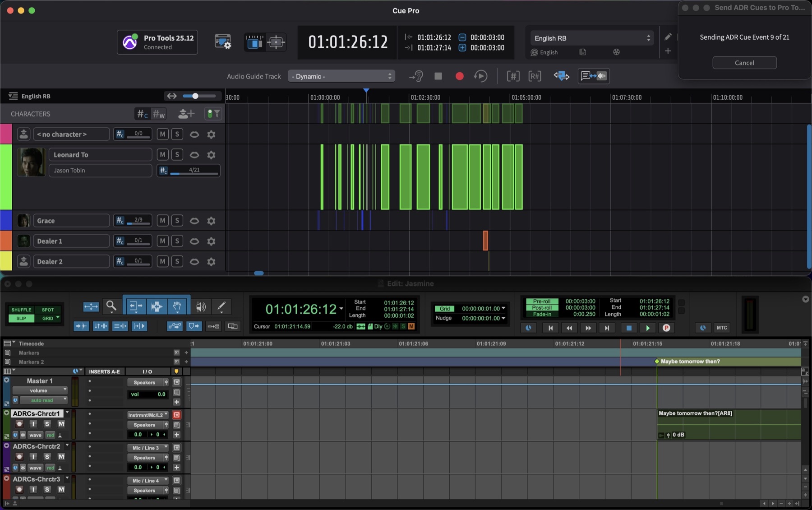The image size is (812, 510).
Task: Click the R# renumber icon
Action: (535, 76)
